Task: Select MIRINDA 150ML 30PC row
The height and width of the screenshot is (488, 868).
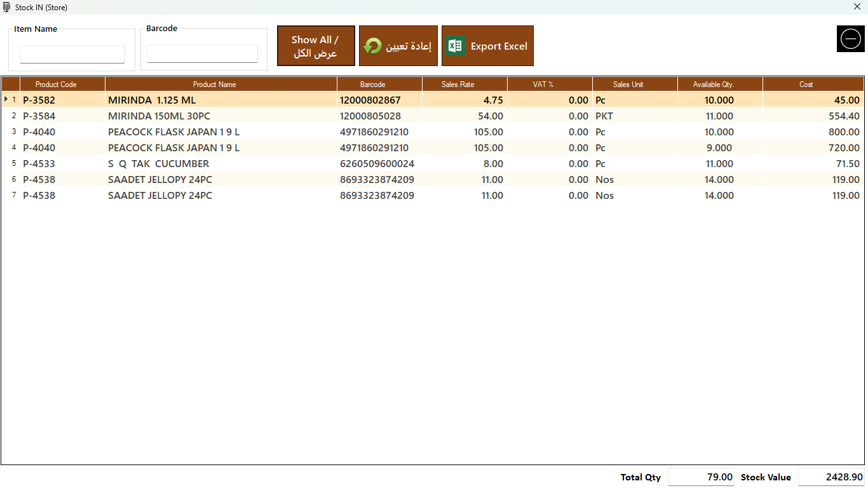Action: coord(432,116)
